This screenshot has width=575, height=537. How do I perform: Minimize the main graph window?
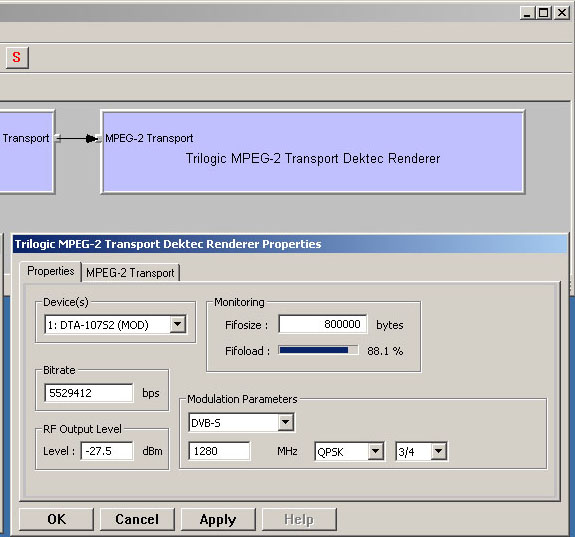tap(527, 13)
